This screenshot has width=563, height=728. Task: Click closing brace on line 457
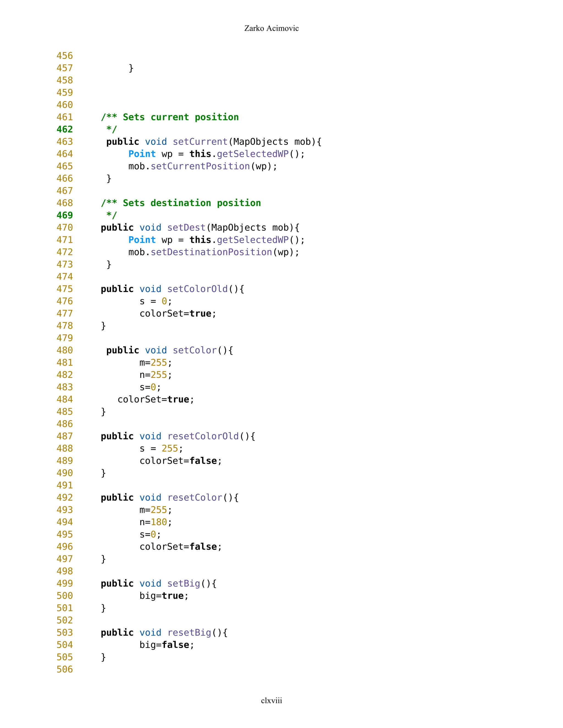click(131, 68)
